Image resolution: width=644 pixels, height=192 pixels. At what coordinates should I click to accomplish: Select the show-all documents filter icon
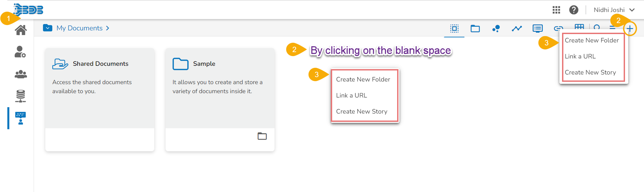454,29
